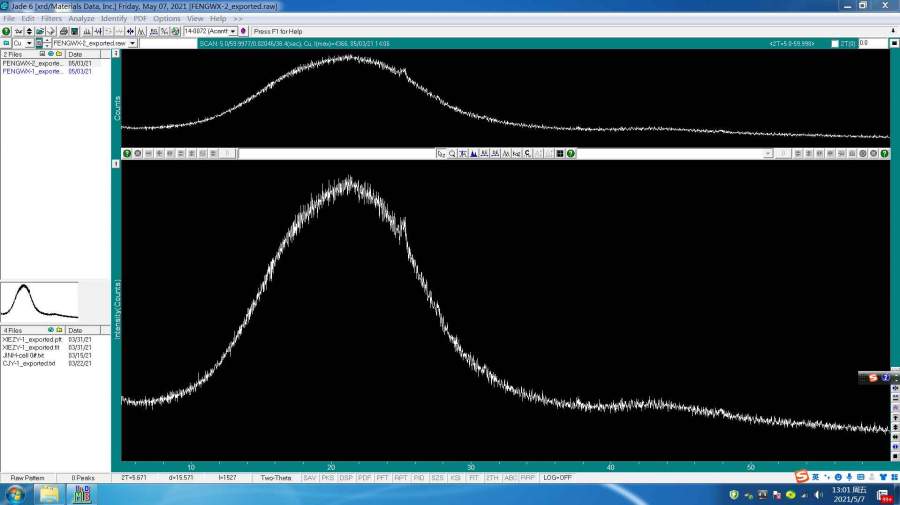Click the purple icon beside the PDF number box

244,31
